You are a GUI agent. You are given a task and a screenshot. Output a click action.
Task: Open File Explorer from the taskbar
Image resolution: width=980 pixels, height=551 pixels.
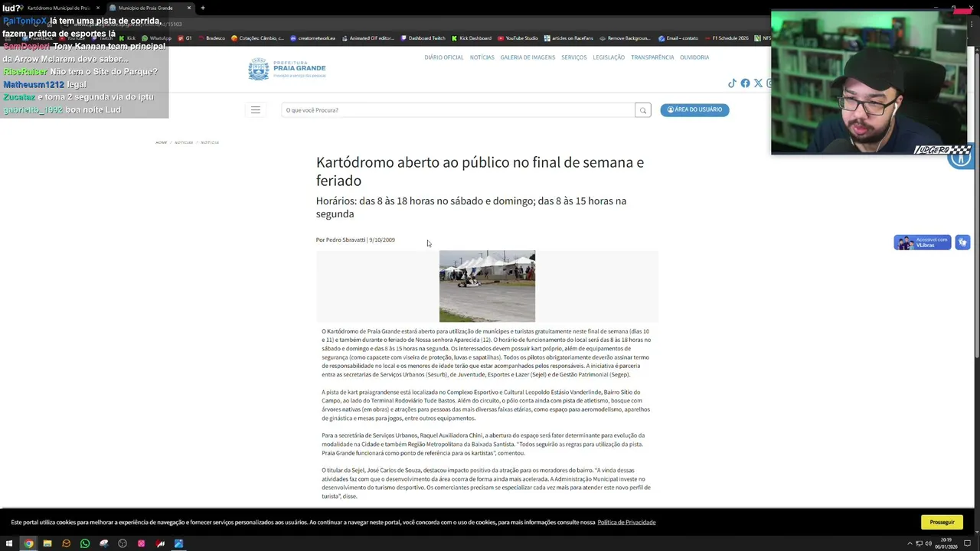point(47,543)
